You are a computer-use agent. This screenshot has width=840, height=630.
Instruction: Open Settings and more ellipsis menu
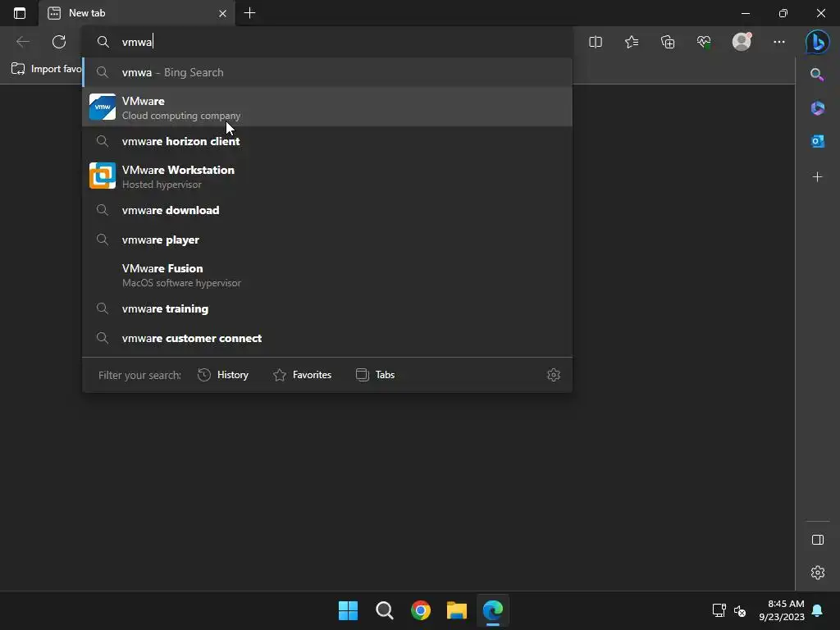779,42
